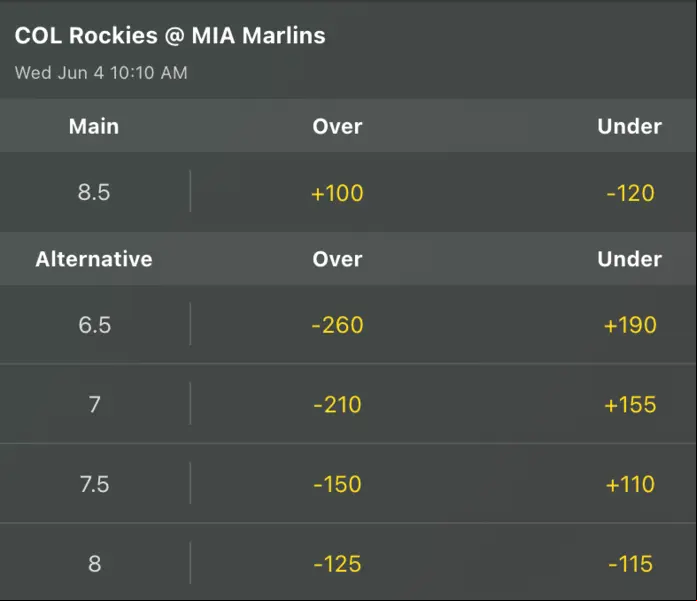Pick Over -260 on 6.5 alternative line
This screenshot has height=601, width=697.
click(x=337, y=325)
